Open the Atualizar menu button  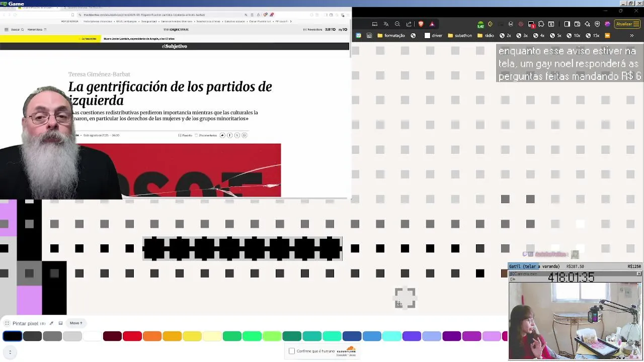coord(627,24)
